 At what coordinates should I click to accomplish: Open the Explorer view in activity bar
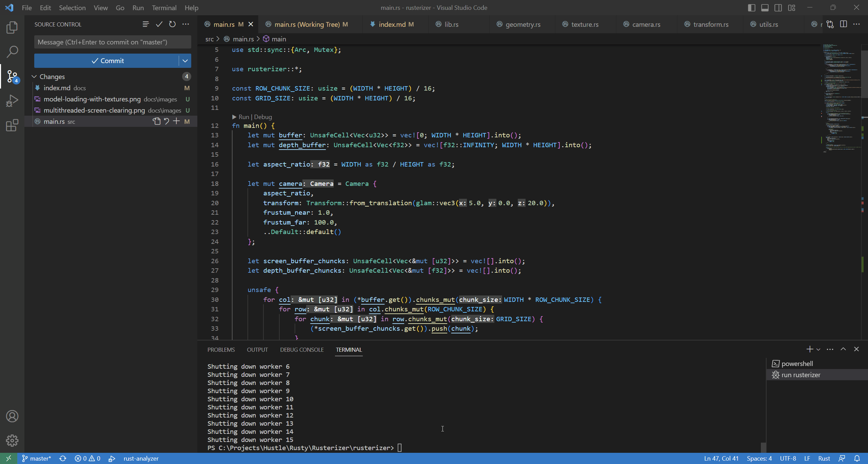(x=12, y=27)
